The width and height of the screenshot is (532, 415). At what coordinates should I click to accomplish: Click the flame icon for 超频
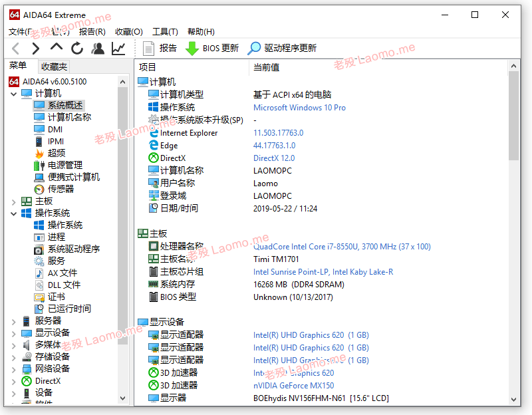[39, 154]
